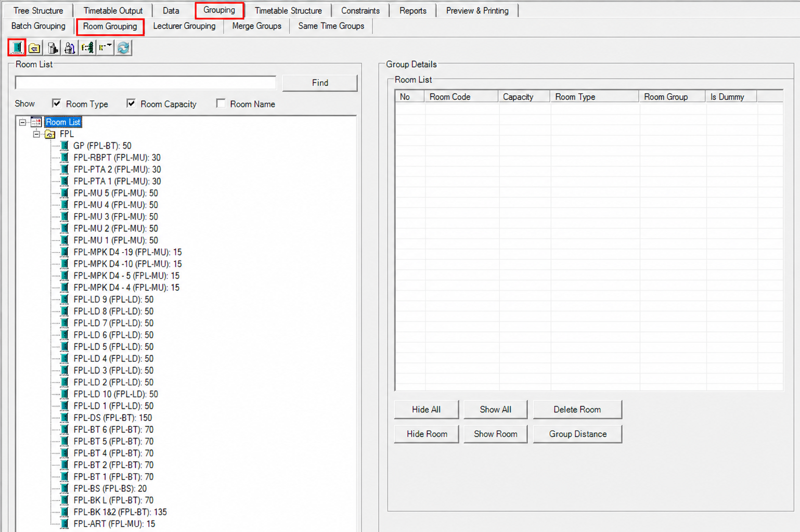Screen dimensions: 800x532
Task: Open the Constraints tab
Action: (360, 10)
